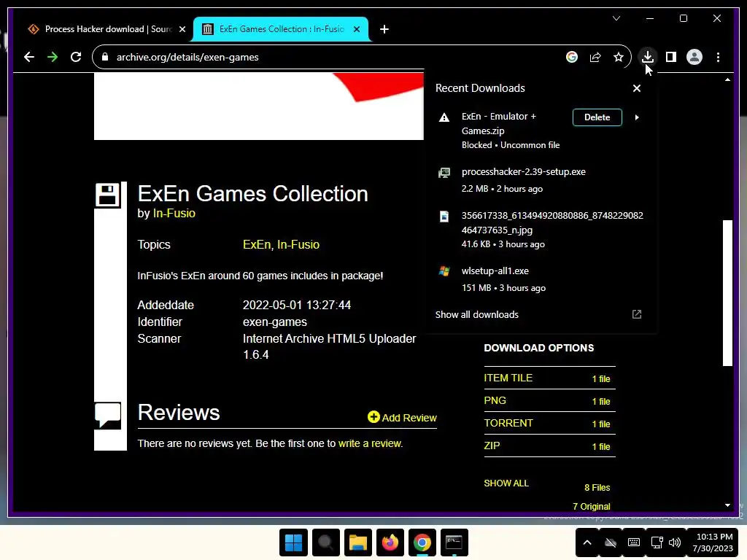
Task: Open processhacker-2.39-setup.exe download
Action: pos(523,172)
